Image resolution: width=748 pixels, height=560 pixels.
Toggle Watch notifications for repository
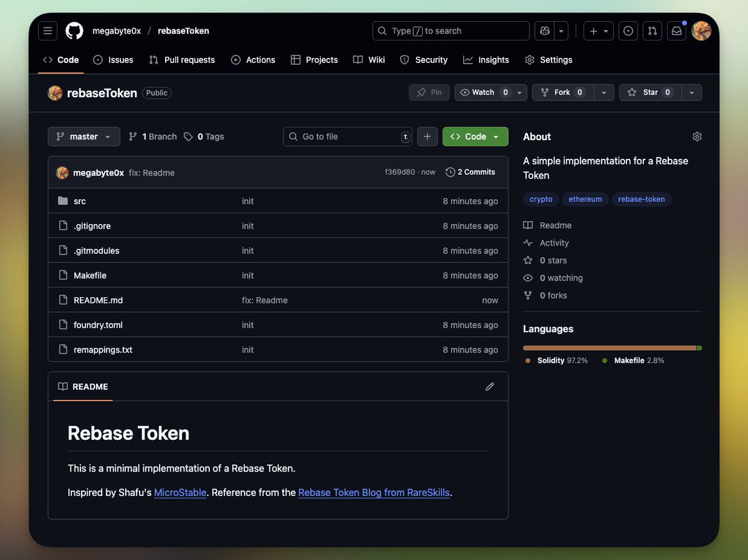pos(484,92)
